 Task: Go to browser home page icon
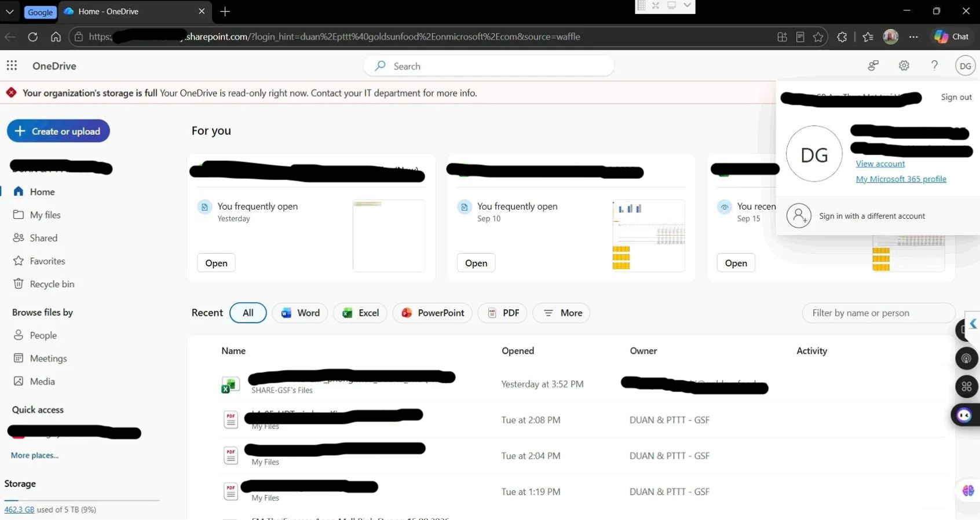[x=56, y=36]
